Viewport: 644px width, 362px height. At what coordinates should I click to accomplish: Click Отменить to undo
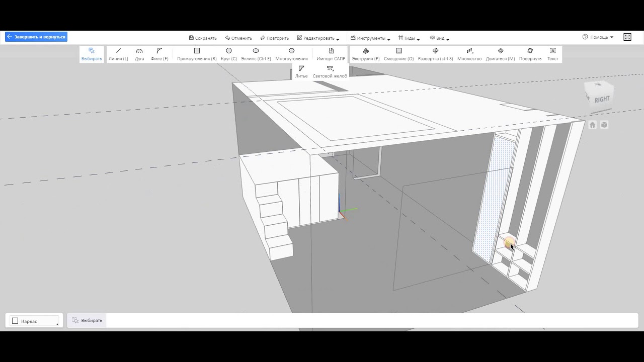238,38
